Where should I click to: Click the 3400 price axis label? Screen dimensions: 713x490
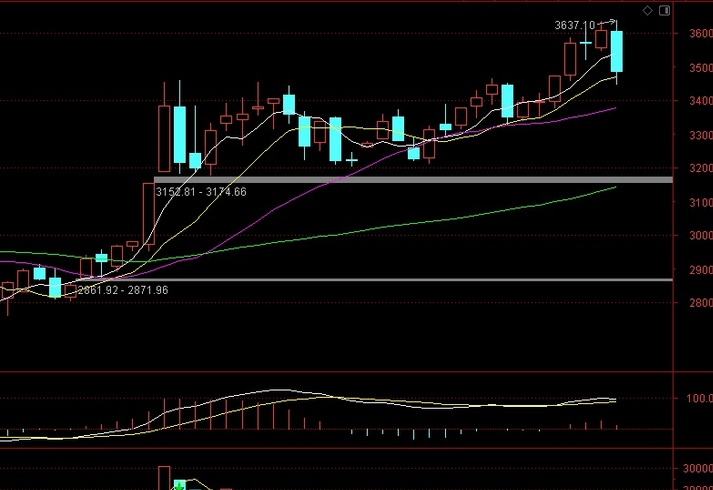pyautogui.click(x=701, y=101)
